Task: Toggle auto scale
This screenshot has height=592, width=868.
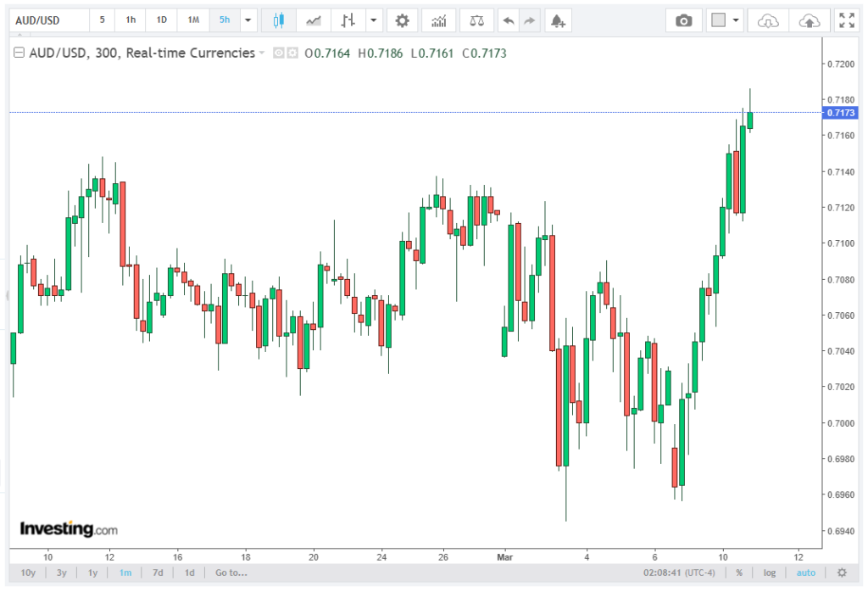Action: tap(805, 572)
